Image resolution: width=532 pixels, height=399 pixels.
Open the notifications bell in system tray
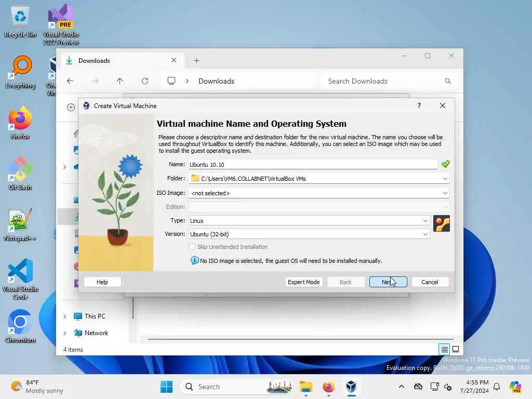(497, 387)
